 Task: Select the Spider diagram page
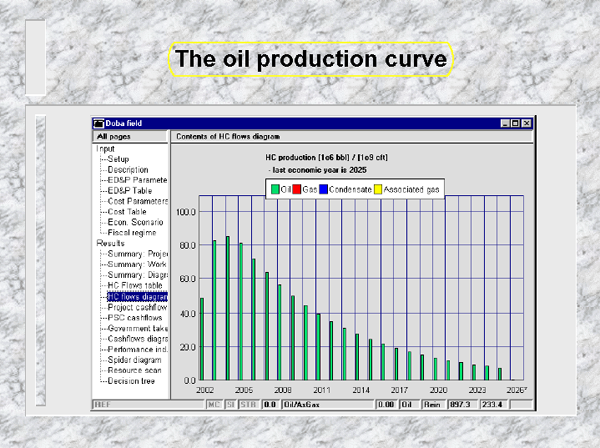tap(134, 360)
